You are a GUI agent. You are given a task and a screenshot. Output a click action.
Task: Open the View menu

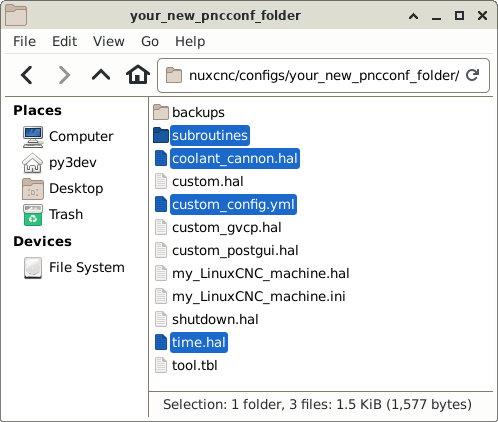[109, 42]
